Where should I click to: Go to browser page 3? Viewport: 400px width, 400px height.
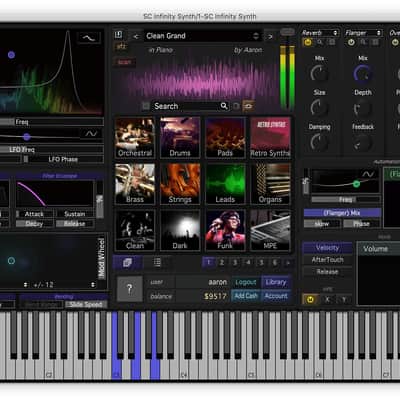[x=235, y=263]
